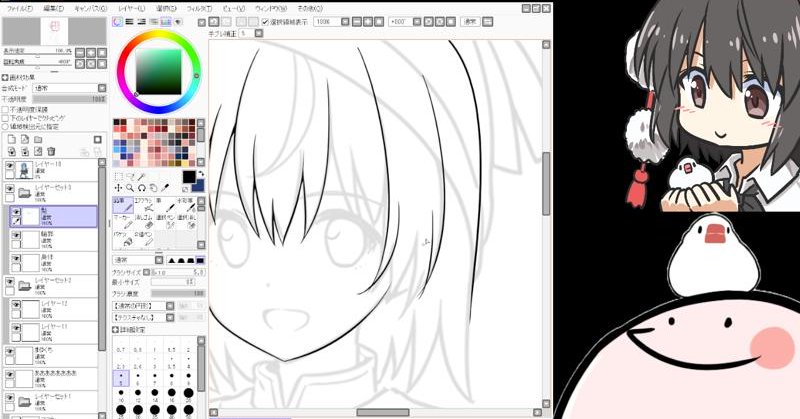
Task: Click the 通常 button in the toolbar
Action: (470, 22)
